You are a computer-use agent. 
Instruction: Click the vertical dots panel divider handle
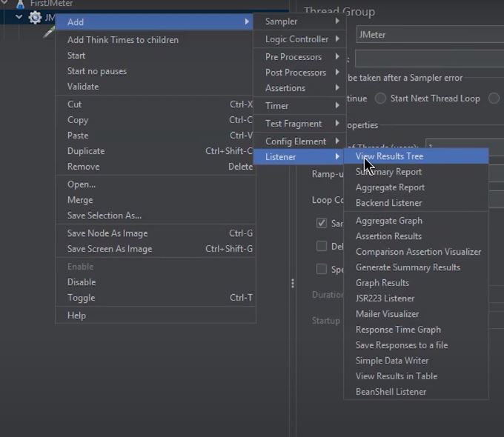[x=293, y=283]
